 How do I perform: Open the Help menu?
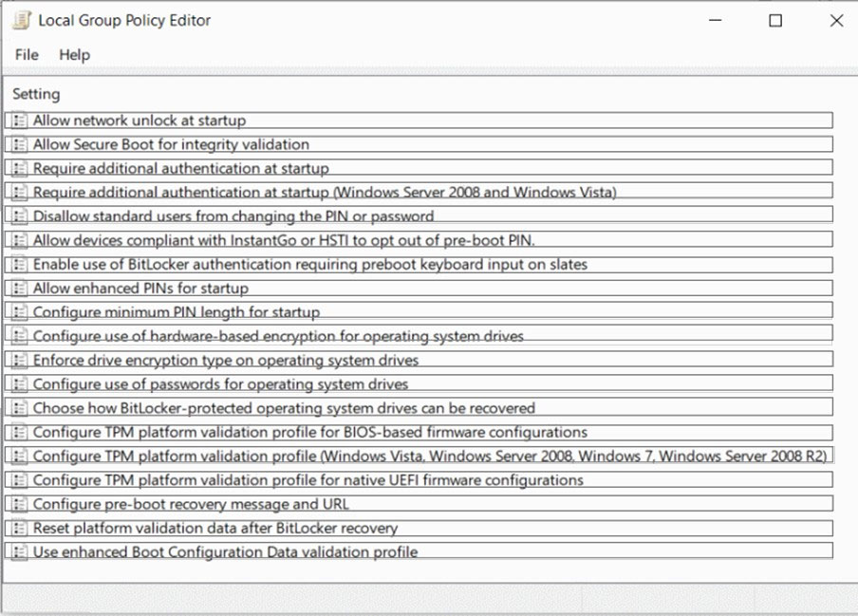74,55
